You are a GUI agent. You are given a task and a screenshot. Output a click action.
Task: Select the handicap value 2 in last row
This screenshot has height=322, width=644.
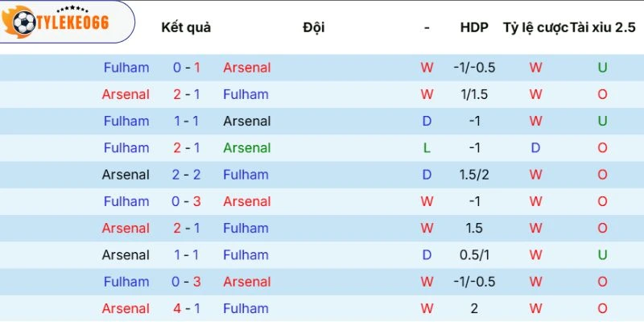[474, 308]
